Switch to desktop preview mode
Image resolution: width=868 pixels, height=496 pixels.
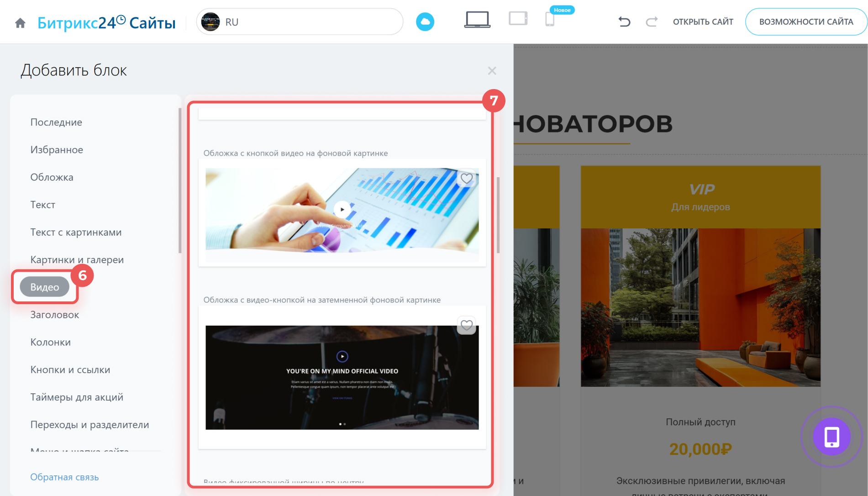coord(477,20)
